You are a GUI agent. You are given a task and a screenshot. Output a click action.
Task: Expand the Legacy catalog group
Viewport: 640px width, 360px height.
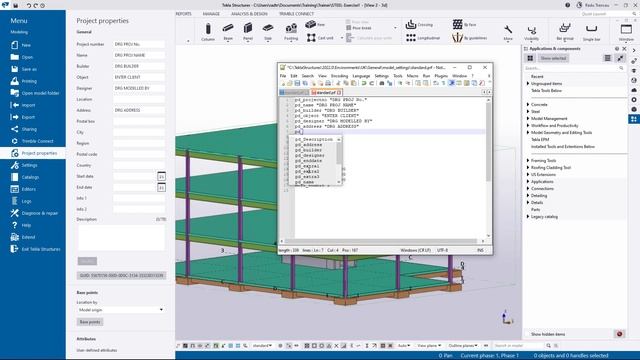(x=528, y=217)
